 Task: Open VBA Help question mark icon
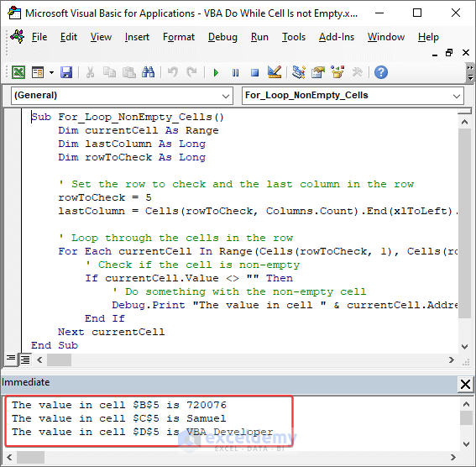tap(381, 72)
